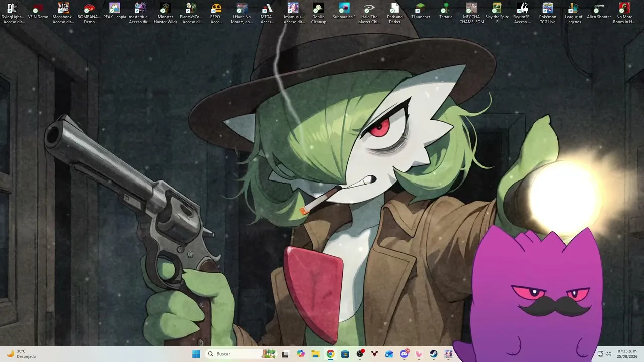Image resolution: width=644 pixels, height=362 pixels.
Task: Launch Slay the Spire 2 shortcut
Action: (x=497, y=13)
